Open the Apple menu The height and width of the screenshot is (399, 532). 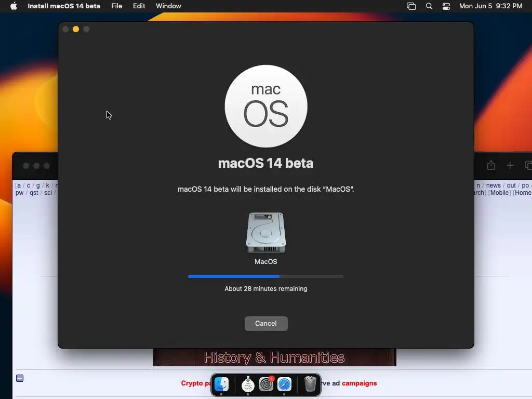click(x=14, y=6)
